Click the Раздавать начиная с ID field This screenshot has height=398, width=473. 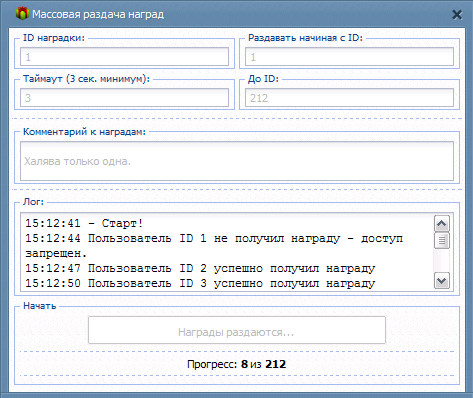click(x=349, y=57)
